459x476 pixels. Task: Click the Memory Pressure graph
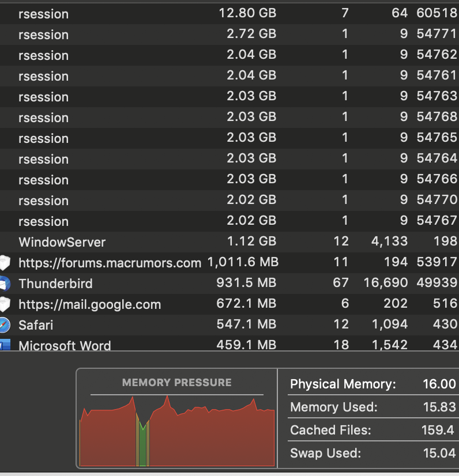point(177,431)
